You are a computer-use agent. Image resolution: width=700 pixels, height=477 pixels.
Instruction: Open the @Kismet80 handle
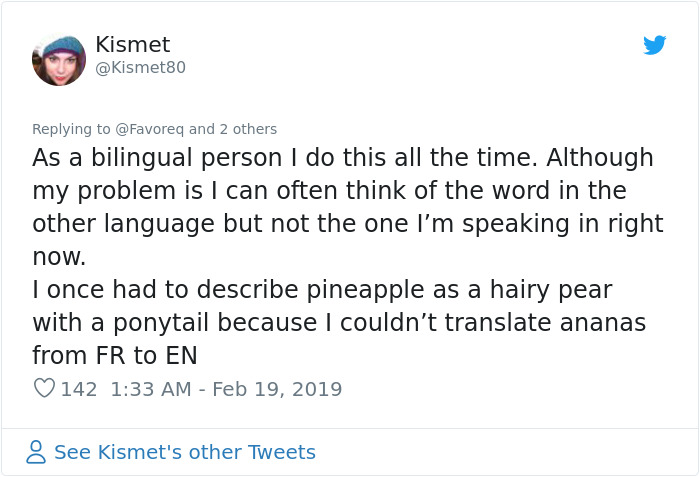point(140,68)
